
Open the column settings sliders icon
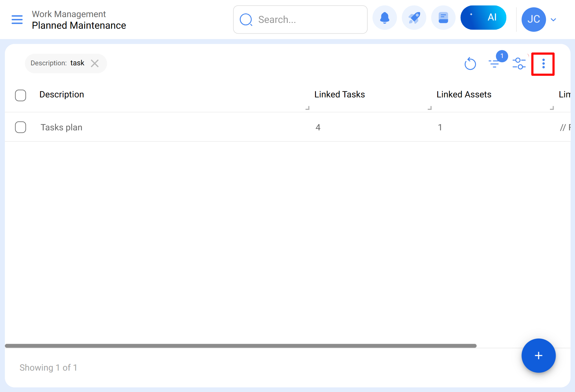click(519, 64)
